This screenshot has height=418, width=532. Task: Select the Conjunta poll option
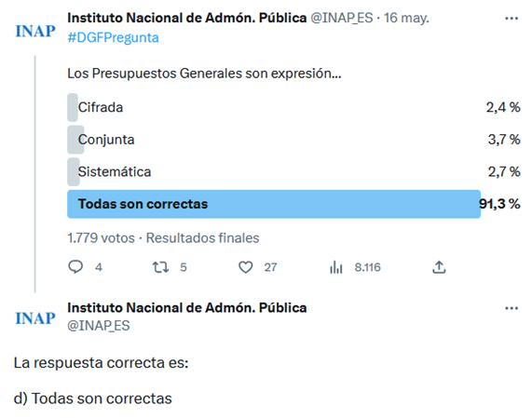coord(293,140)
